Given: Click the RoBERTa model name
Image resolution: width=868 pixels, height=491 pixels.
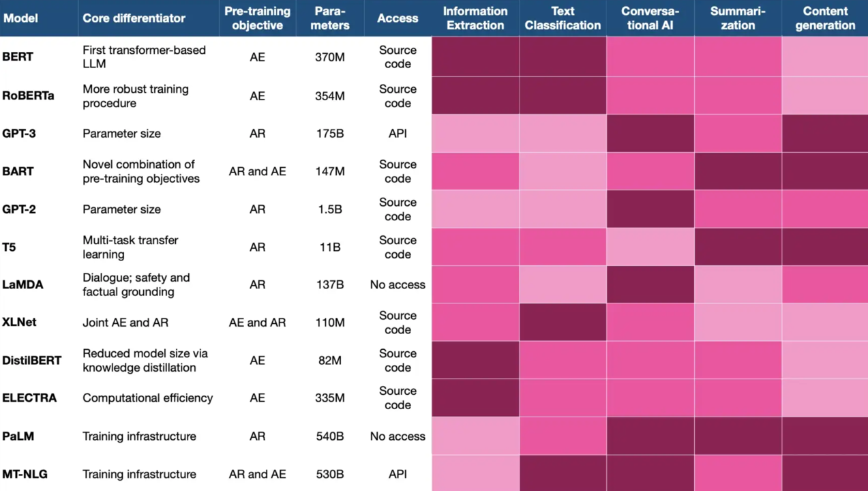Looking at the screenshot, I should coord(28,95).
